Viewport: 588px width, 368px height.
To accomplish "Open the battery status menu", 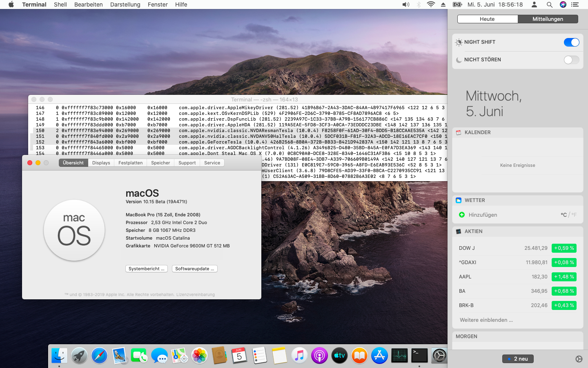I will [457, 4].
